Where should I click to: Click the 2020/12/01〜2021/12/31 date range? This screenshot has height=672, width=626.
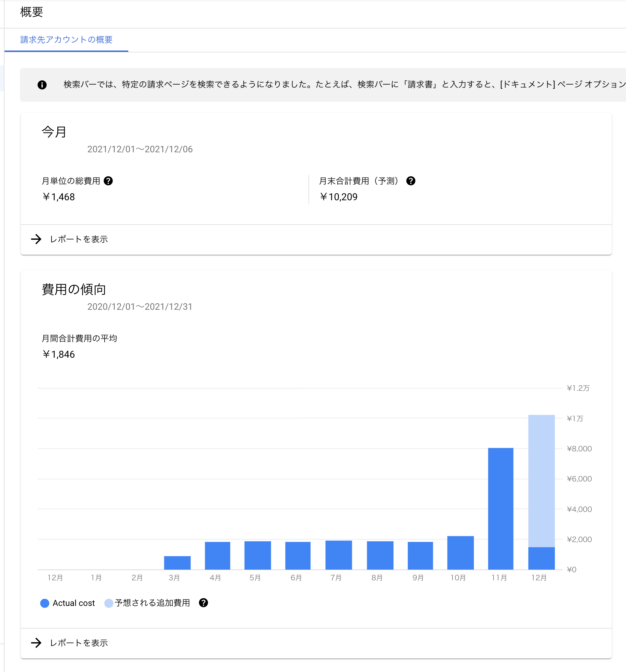(140, 307)
